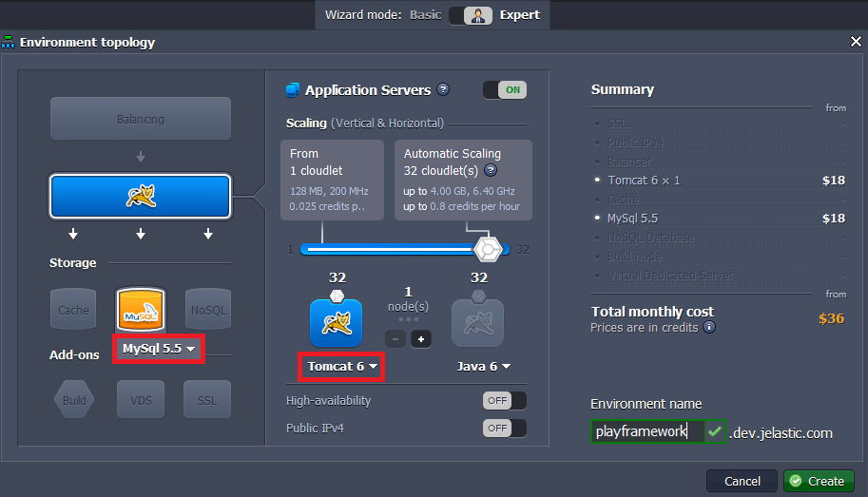Viewport: 868px width, 497px height.
Task: Enable the SSL add-on
Action: coord(207,399)
